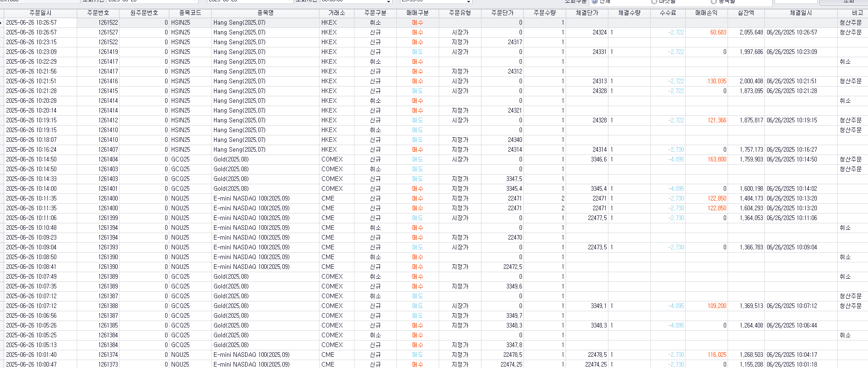Select the order time cell 2025-06-26 10:23:09
The image size is (868, 368).
pos(32,52)
